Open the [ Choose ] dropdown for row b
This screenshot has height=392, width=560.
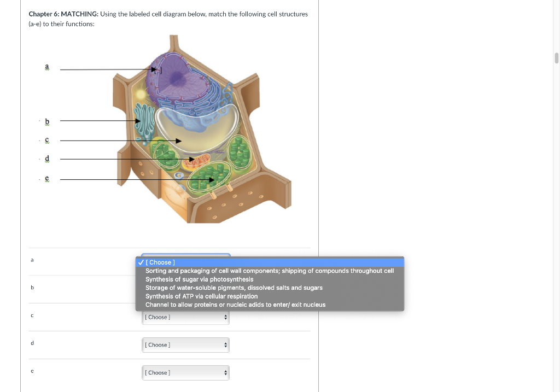(x=185, y=289)
